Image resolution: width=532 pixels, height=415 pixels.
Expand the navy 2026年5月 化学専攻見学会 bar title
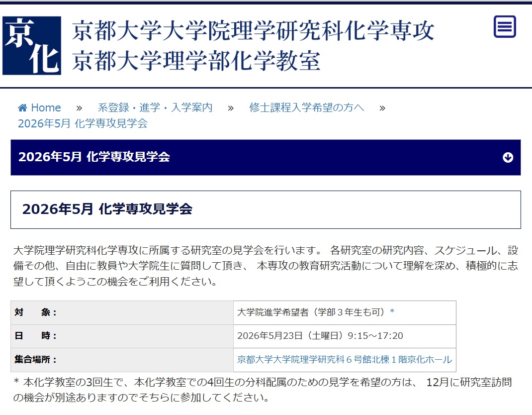(94, 157)
